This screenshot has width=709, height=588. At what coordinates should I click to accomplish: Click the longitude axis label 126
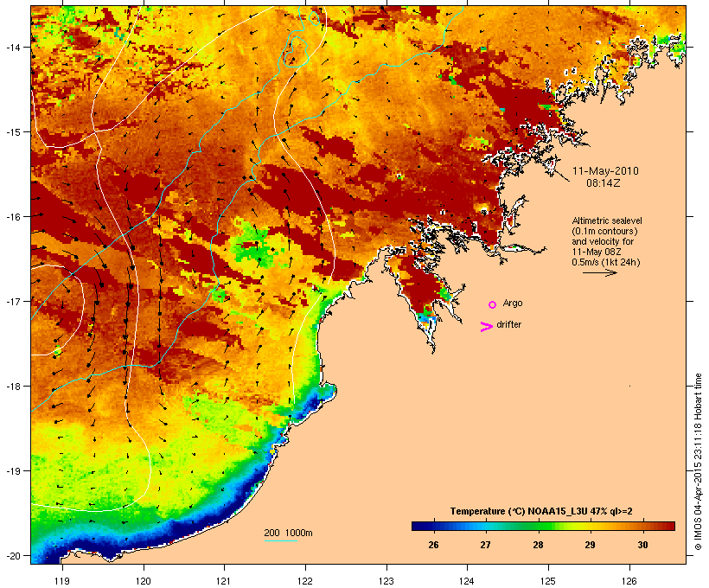pos(629,581)
